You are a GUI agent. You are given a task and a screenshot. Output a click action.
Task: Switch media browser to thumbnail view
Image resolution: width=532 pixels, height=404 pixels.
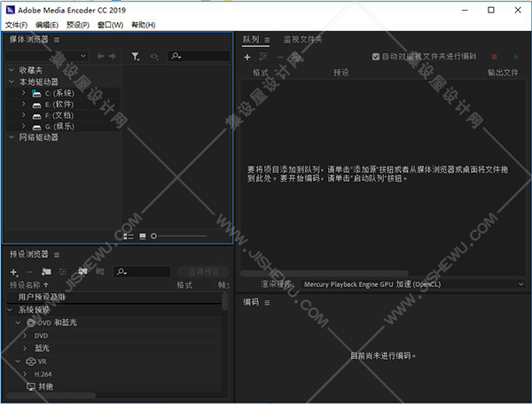[x=143, y=236]
